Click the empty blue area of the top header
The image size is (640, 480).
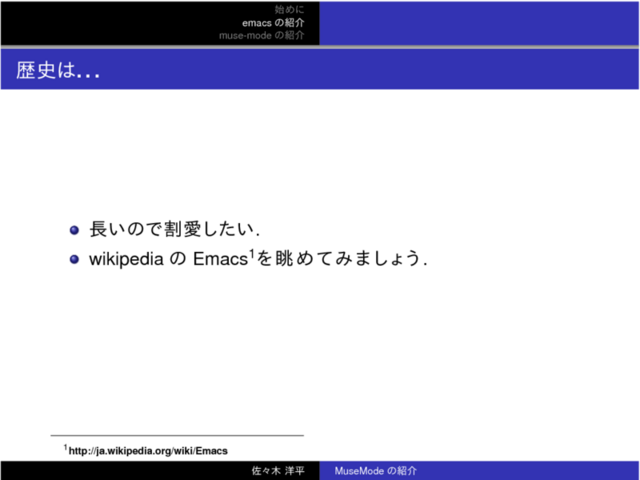pos(480,22)
